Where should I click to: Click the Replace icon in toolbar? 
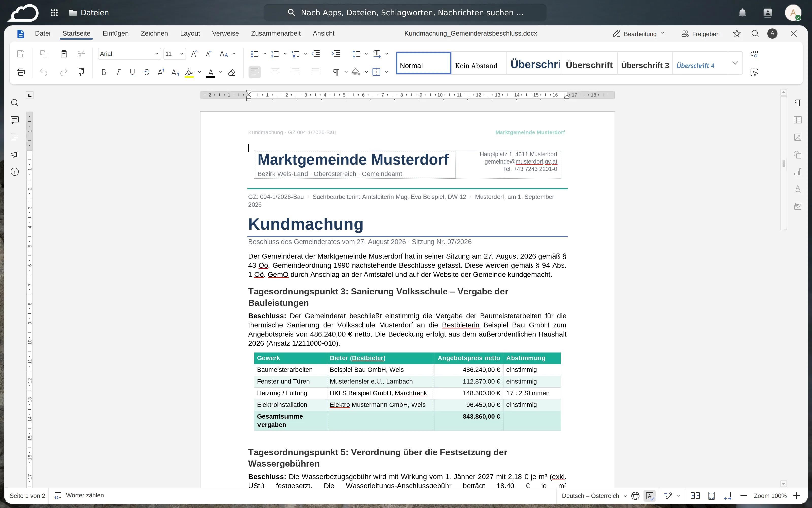coord(754,54)
